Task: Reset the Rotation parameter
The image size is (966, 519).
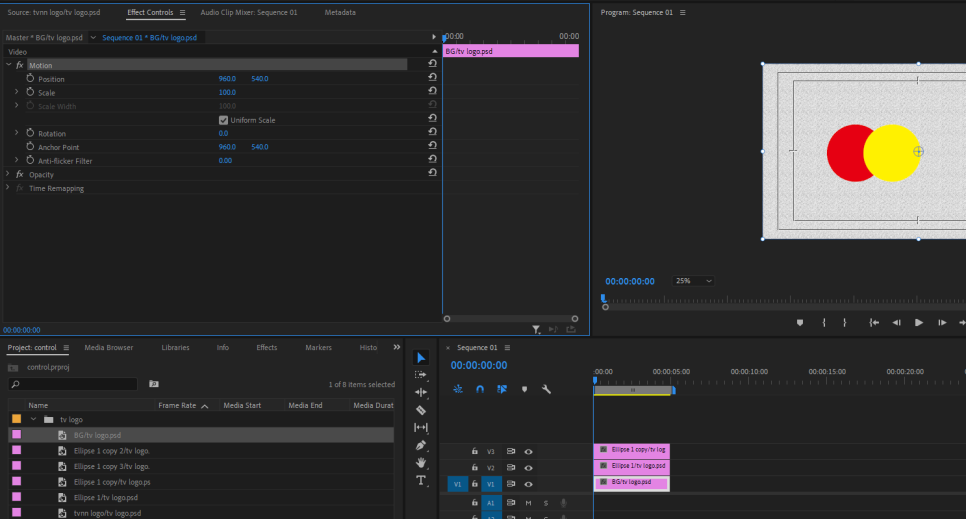Action: [x=432, y=131]
